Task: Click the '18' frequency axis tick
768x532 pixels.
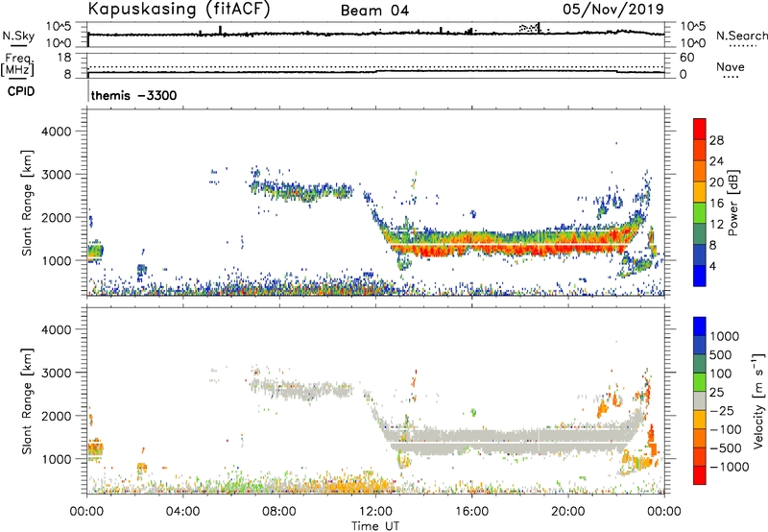Action: coord(64,58)
